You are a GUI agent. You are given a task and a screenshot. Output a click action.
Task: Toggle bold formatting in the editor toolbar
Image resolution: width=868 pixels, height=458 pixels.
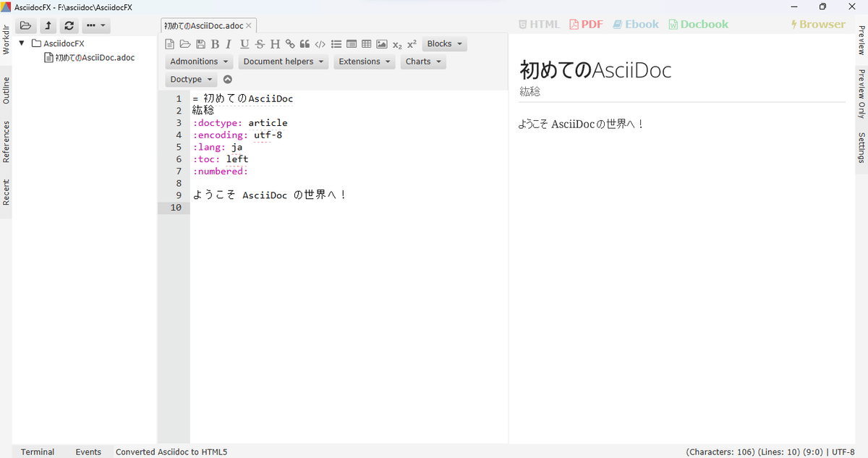(x=215, y=43)
